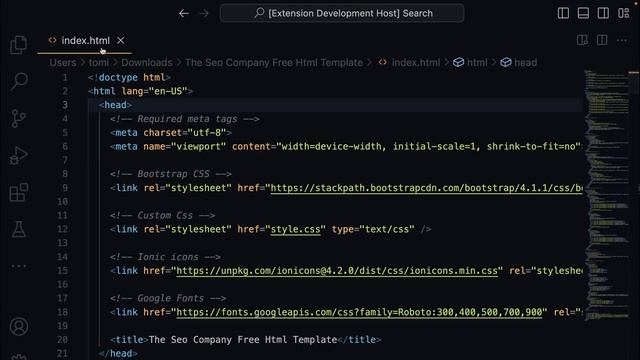
Task: Click the minimap code overview
Action: [x=607, y=196]
